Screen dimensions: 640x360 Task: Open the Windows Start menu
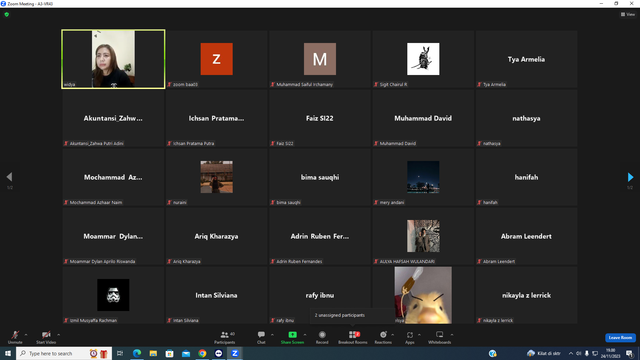click(8, 353)
